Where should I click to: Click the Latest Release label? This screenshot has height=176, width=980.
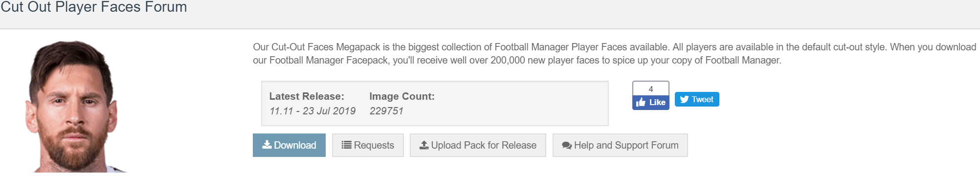(307, 96)
